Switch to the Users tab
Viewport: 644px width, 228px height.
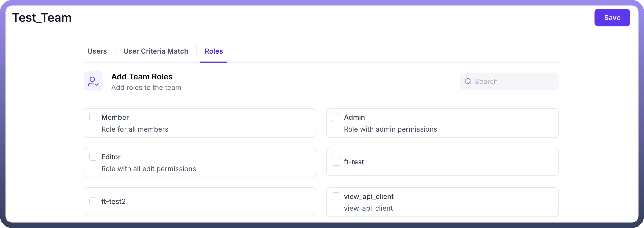[x=97, y=51]
